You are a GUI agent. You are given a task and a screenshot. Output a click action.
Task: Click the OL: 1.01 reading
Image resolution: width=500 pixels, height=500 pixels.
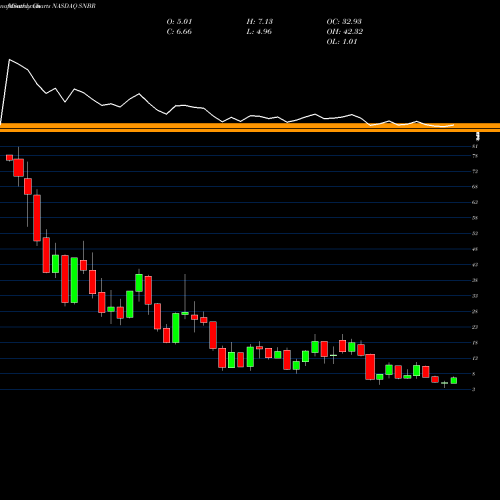(x=342, y=42)
